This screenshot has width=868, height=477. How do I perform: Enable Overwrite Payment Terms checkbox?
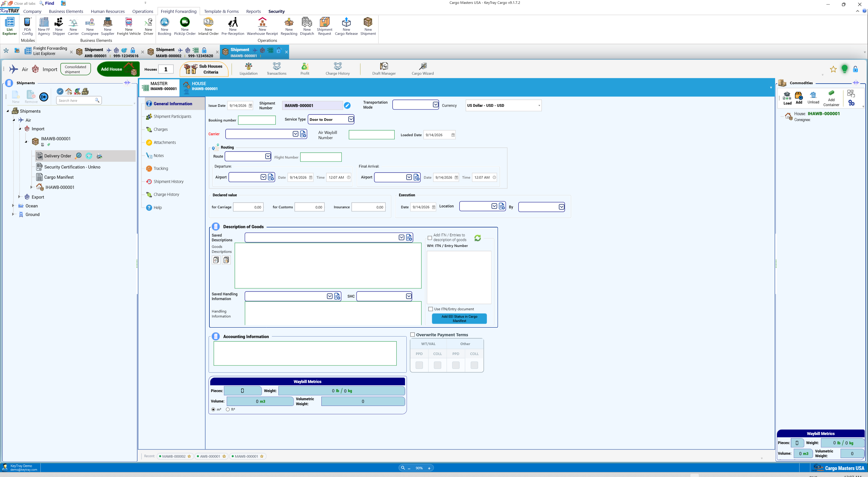click(x=412, y=334)
